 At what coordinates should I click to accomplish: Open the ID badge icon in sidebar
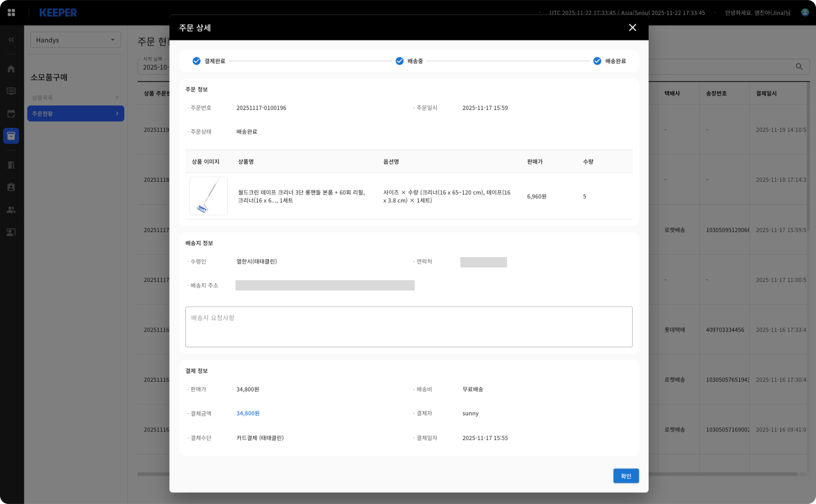(x=11, y=187)
